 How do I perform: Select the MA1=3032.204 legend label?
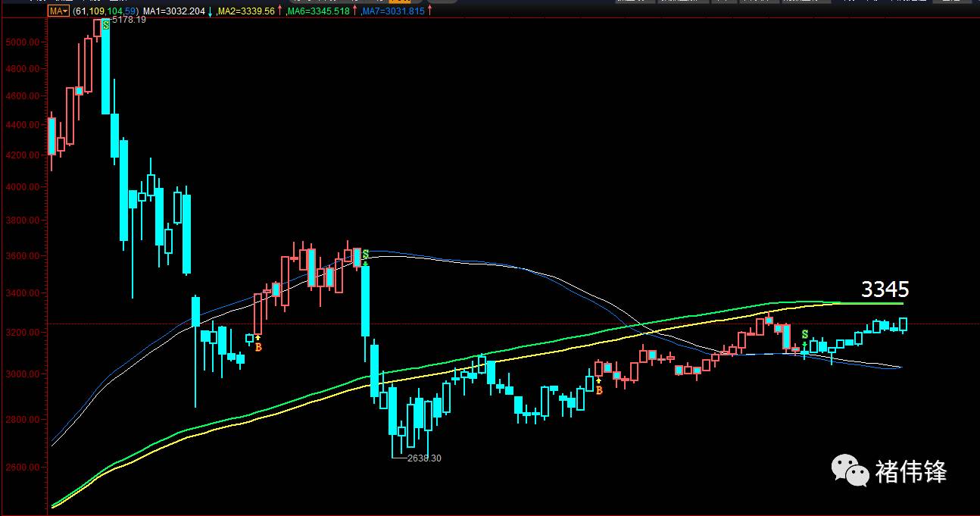point(174,11)
